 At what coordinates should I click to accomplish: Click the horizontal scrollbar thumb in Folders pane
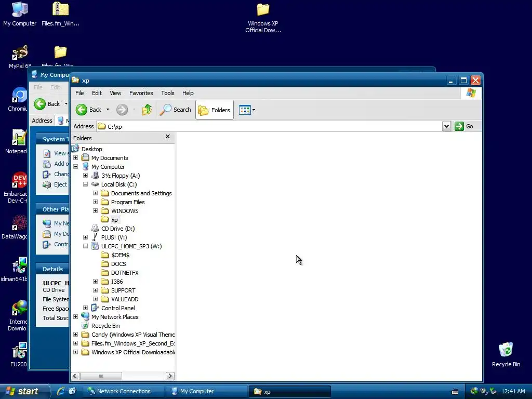tap(101, 376)
